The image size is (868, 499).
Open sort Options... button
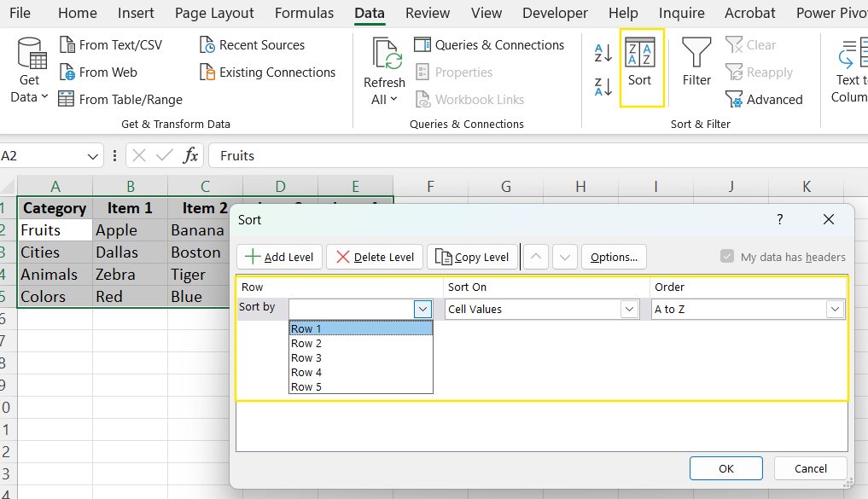pyautogui.click(x=614, y=257)
